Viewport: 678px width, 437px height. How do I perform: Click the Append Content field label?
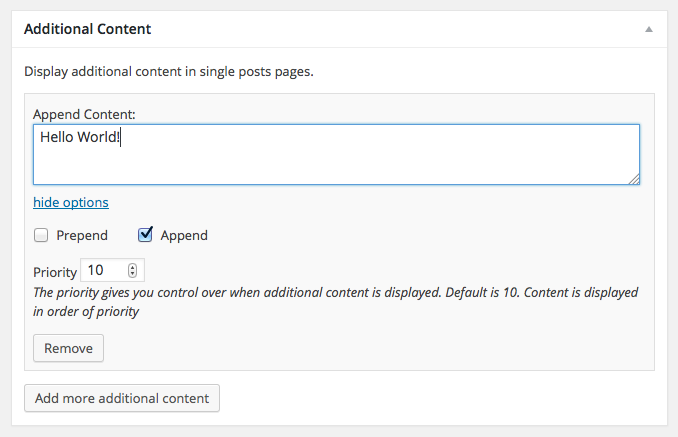84,114
